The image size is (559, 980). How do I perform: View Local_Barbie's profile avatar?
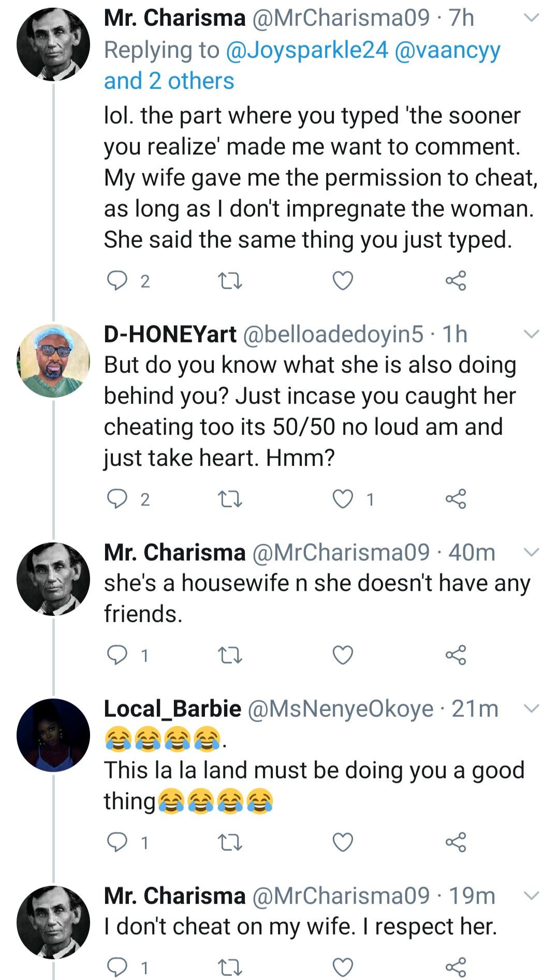point(53,735)
